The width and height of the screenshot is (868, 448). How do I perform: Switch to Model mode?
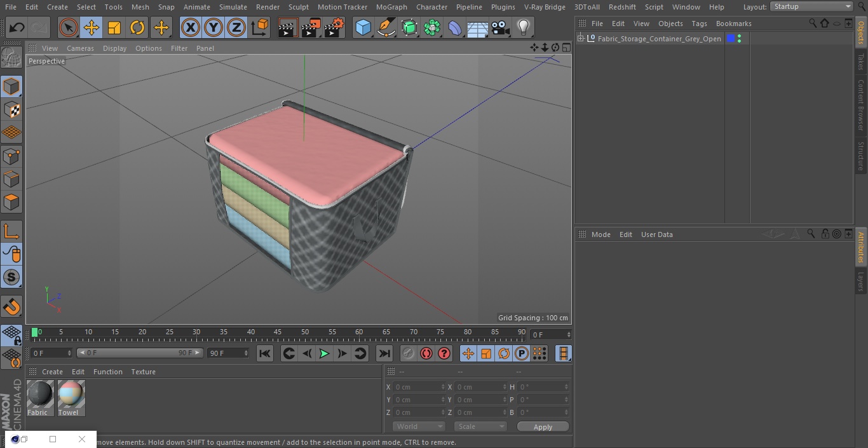coord(11,86)
